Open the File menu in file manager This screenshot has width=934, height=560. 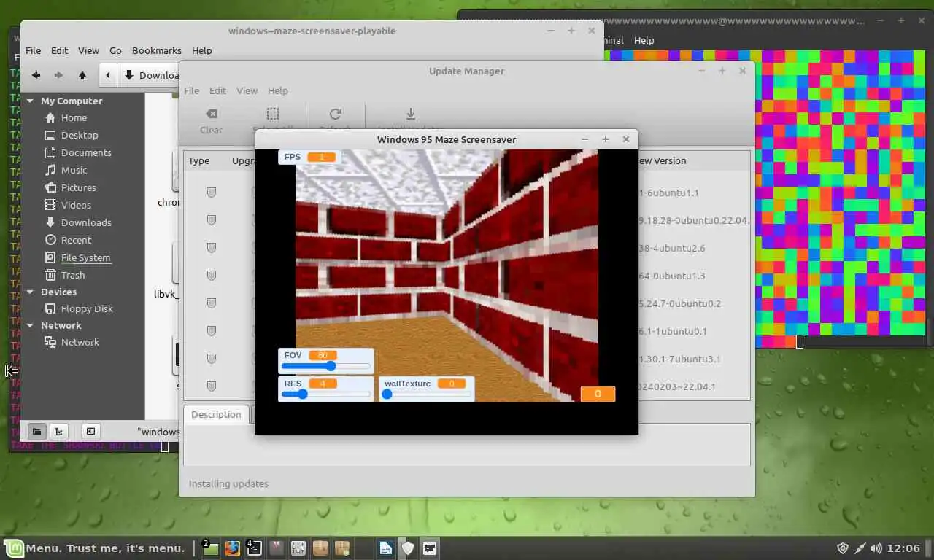click(34, 50)
